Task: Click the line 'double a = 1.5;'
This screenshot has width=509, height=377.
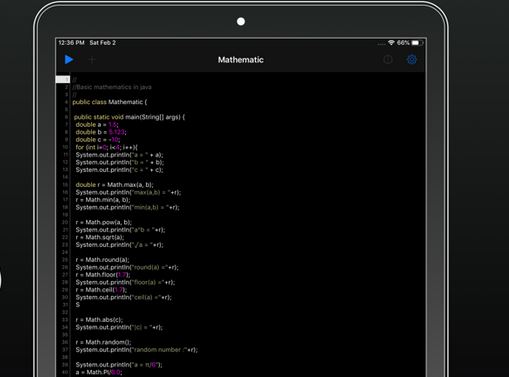Action: pos(97,125)
